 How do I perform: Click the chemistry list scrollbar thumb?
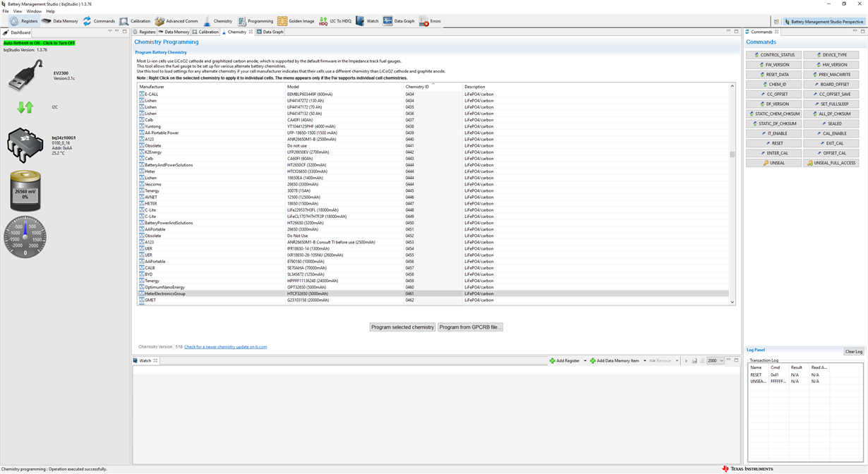point(732,154)
